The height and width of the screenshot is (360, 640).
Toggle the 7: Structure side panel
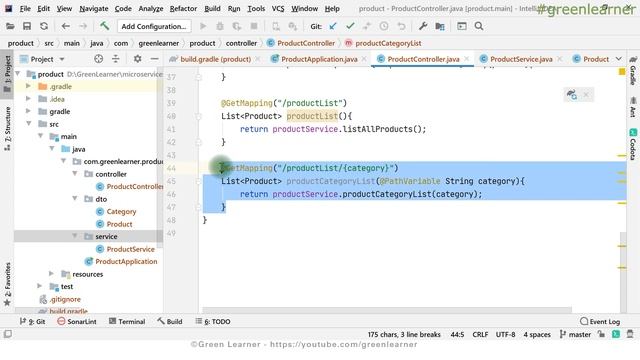(7, 128)
